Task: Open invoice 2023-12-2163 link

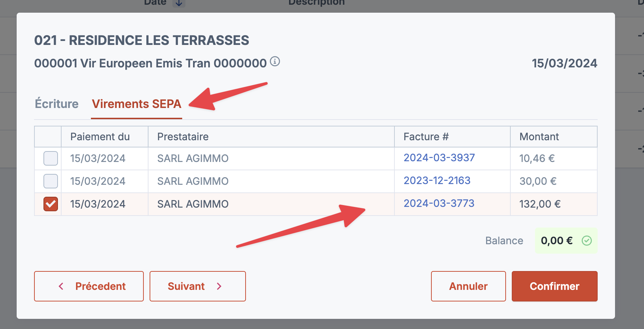Action: pos(437,180)
